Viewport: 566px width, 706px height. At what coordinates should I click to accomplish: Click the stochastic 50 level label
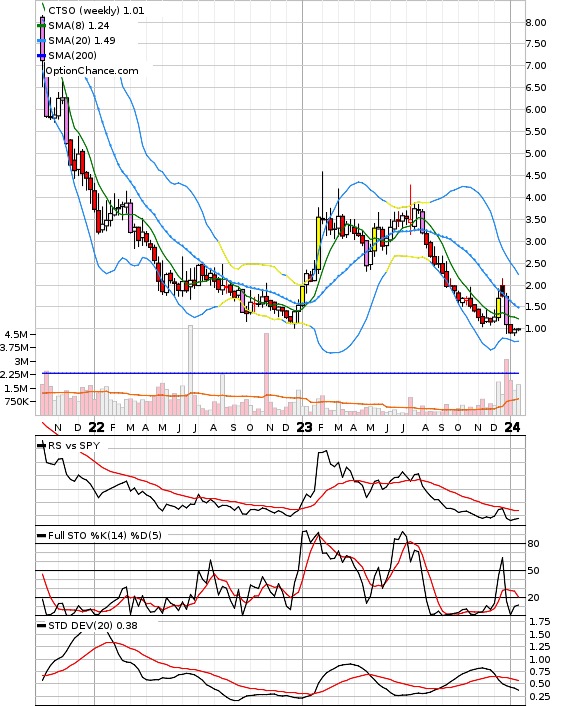point(533,570)
